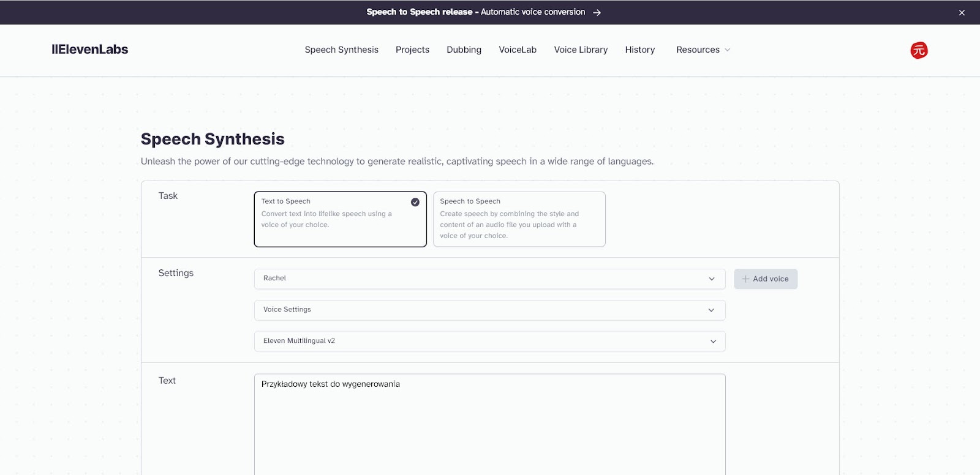Expand the Voice Settings panel
The height and width of the screenshot is (475, 980).
[490, 310]
